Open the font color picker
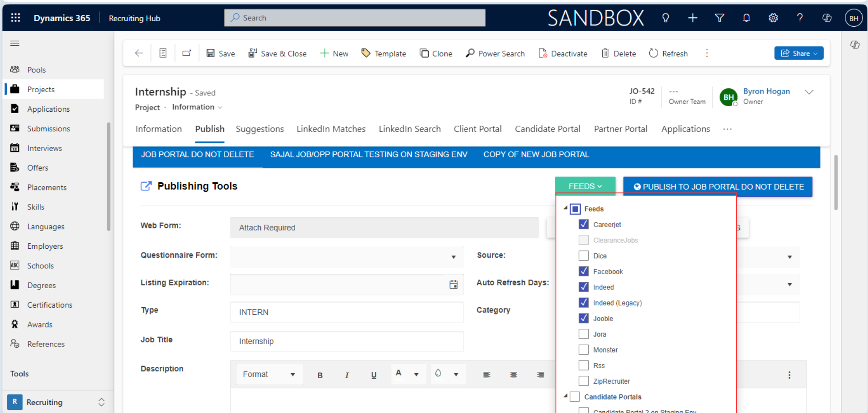The image size is (868, 413). tap(408, 374)
